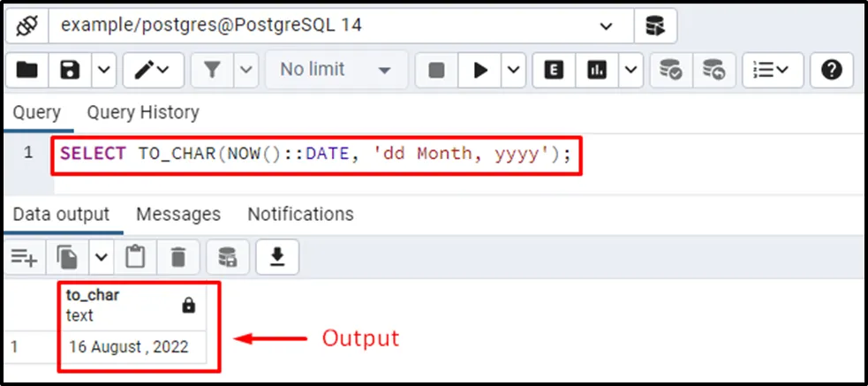Expand the arrow next to the Save icon
This screenshot has height=386, width=868.
[x=103, y=71]
